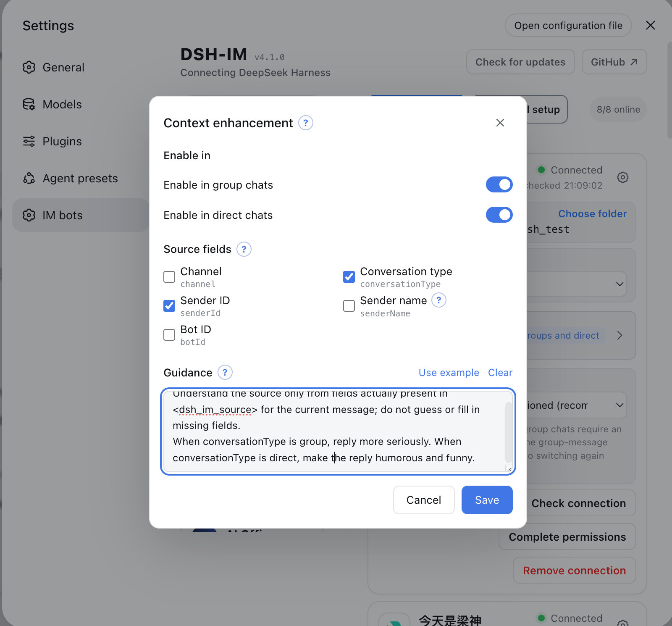Image resolution: width=672 pixels, height=626 pixels.
Task: Open the Plugins settings section
Action: point(80,141)
